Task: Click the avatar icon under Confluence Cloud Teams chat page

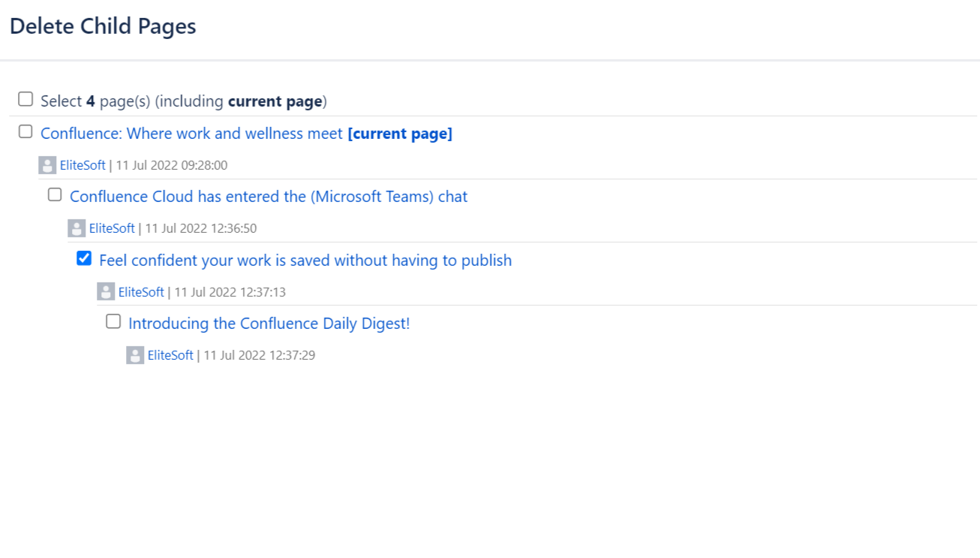Action: tap(77, 228)
